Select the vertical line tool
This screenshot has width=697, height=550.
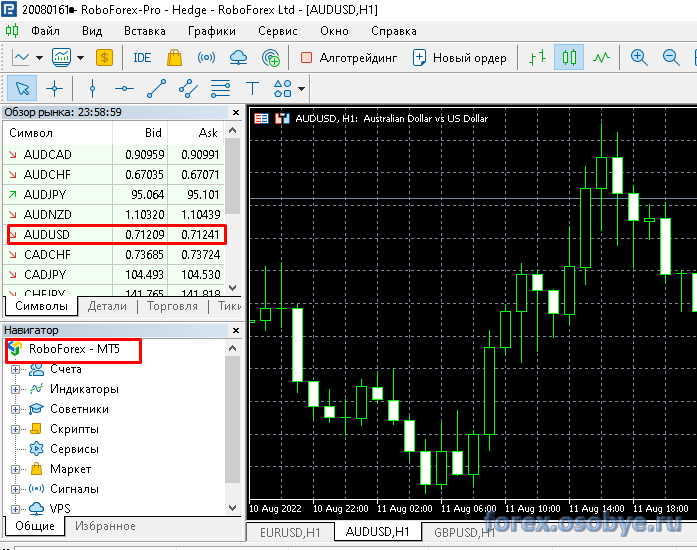(x=92, y=88)
